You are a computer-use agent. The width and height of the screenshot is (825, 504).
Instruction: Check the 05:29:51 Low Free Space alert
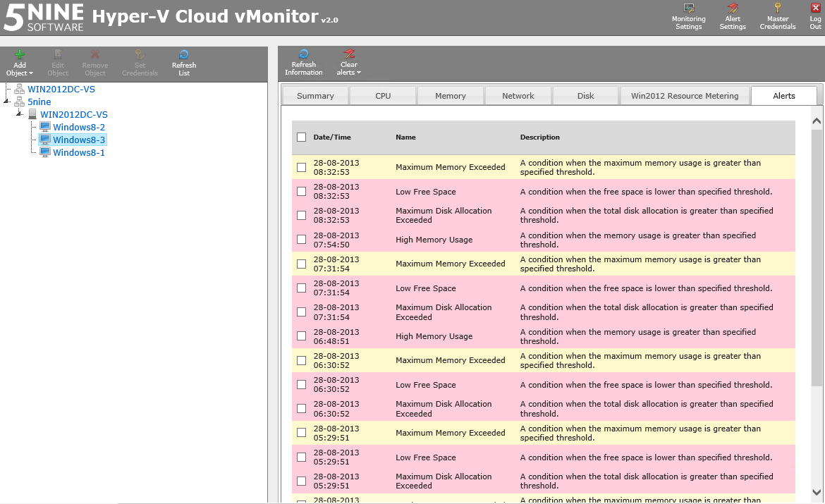[x=302, y=457]
